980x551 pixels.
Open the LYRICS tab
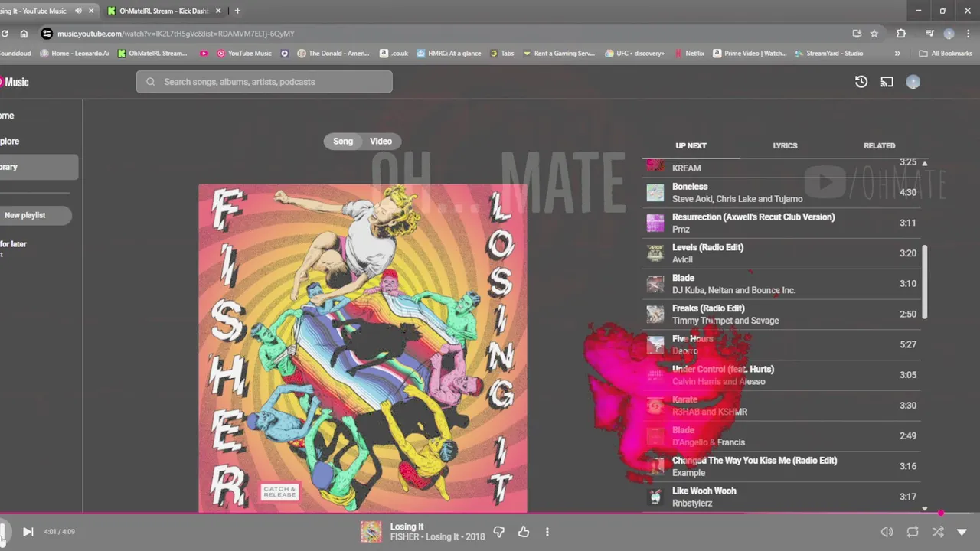point(785,145)
